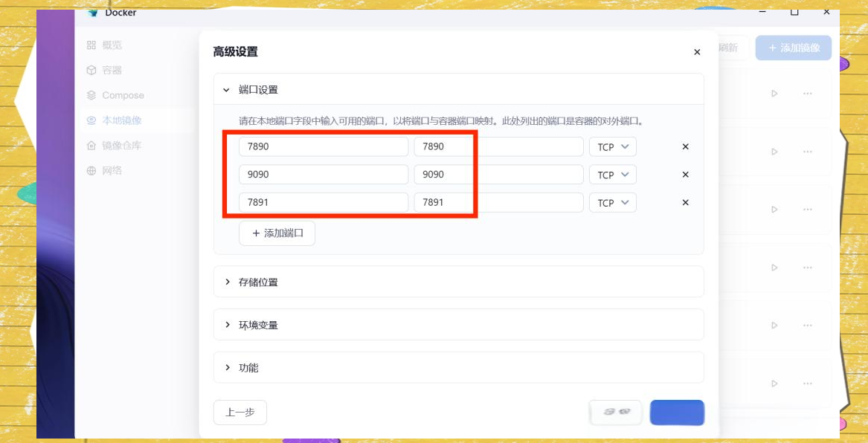Expand the 环境变量 section
Screen dimensions: 868x443
point(228,325)
